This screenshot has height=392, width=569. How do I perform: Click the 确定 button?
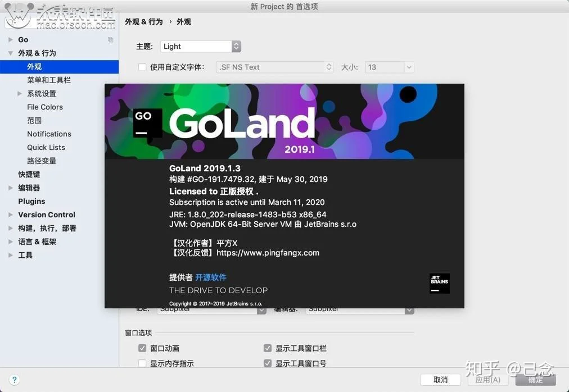point(536,380)
